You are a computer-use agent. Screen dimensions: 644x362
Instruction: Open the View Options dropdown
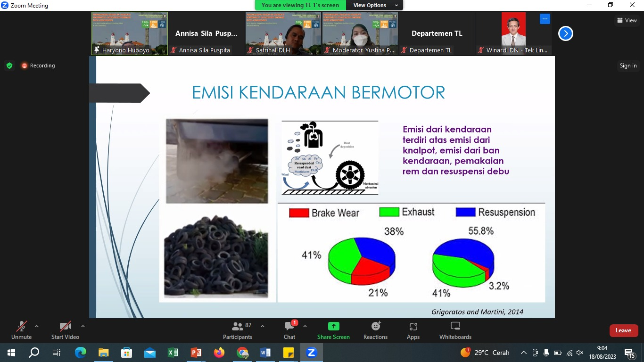click(374, 5)
